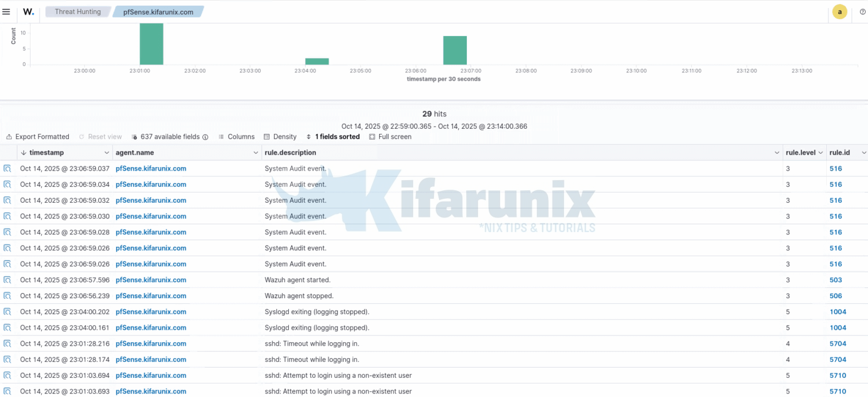Click the Wazuh logo in the header
Screen dimensions: 868x397
[28, 11]
